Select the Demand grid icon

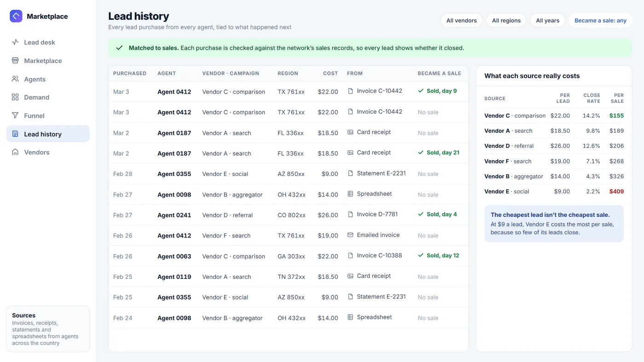pos(15,97)
